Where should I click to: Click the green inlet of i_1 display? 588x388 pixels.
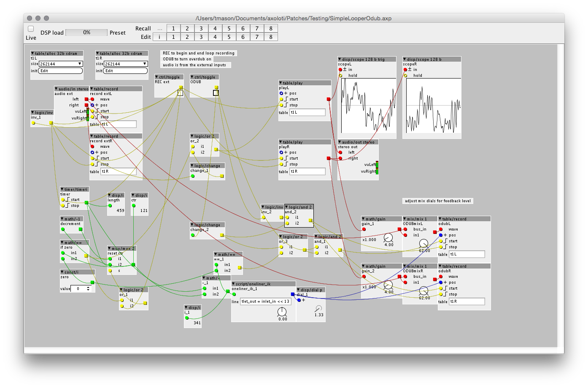(187, 318)
